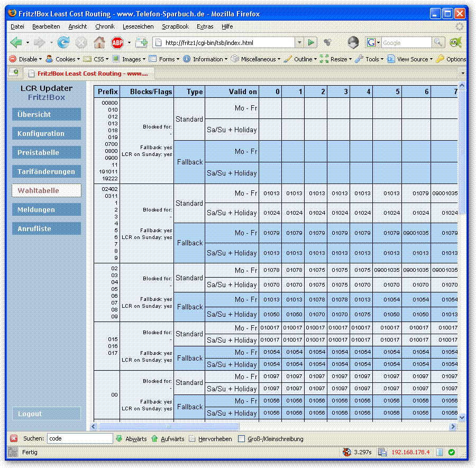Open the Bearbeiten menu
Image resolution: width=476 pixels, height=468 pixels.
[x=46, y=26]
